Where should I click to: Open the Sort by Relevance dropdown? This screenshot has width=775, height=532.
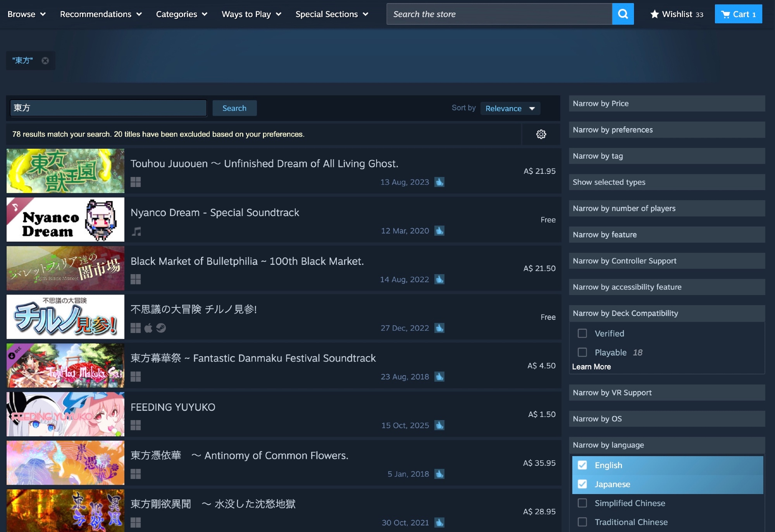pos(510,108)
